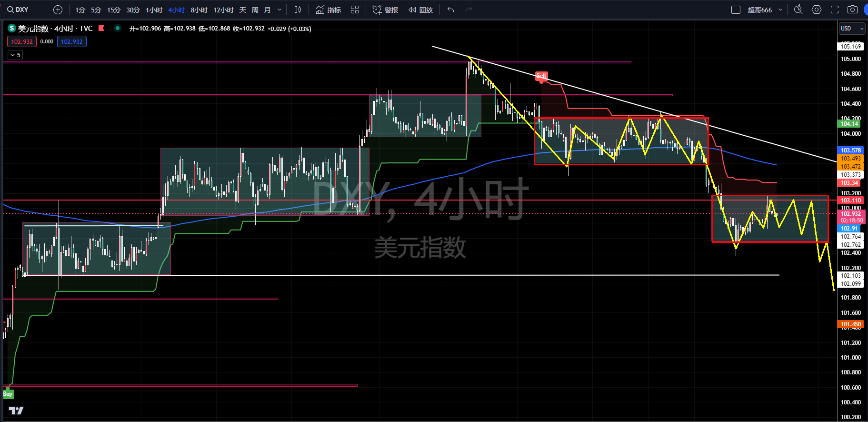Toggle the layout selection square box

[736, 10]
